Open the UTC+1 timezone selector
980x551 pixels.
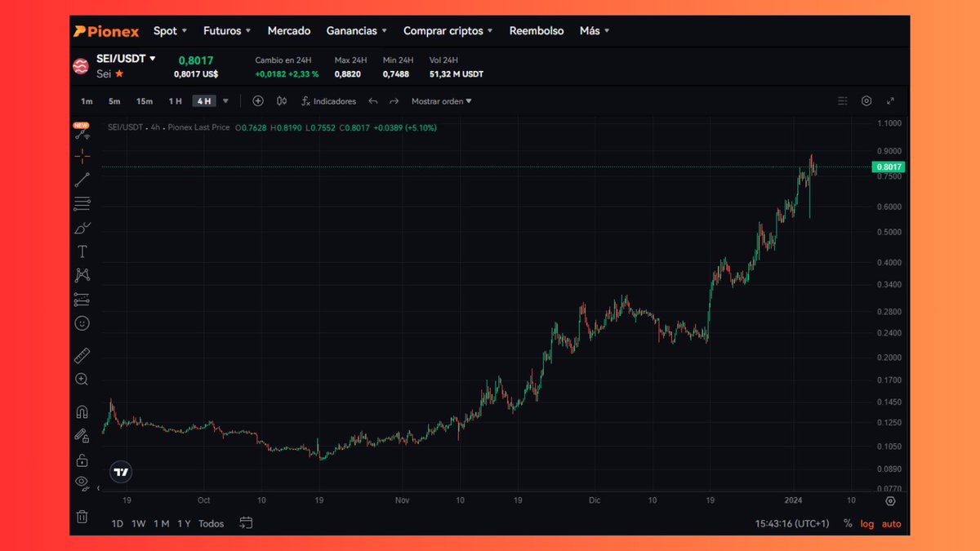coord(792,524)
